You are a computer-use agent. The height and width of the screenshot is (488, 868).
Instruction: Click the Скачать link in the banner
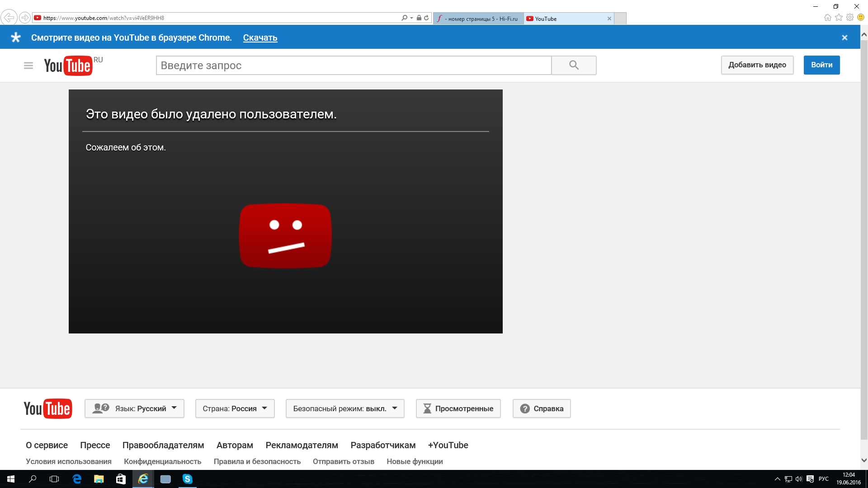(x=260, y=38)
